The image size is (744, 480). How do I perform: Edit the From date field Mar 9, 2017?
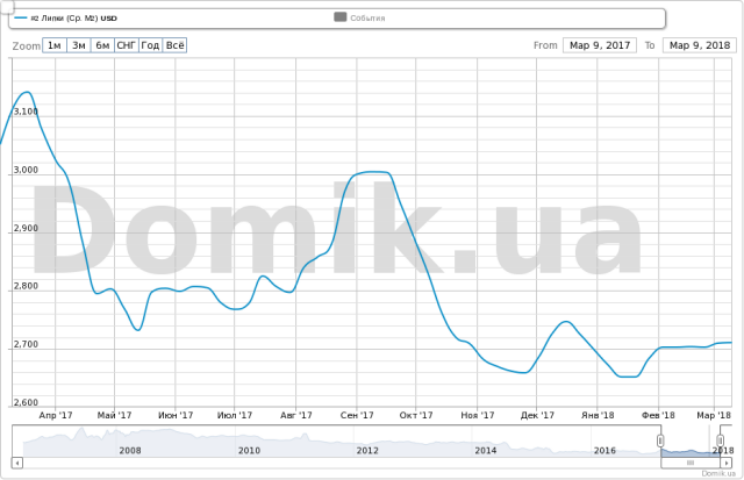600,46
